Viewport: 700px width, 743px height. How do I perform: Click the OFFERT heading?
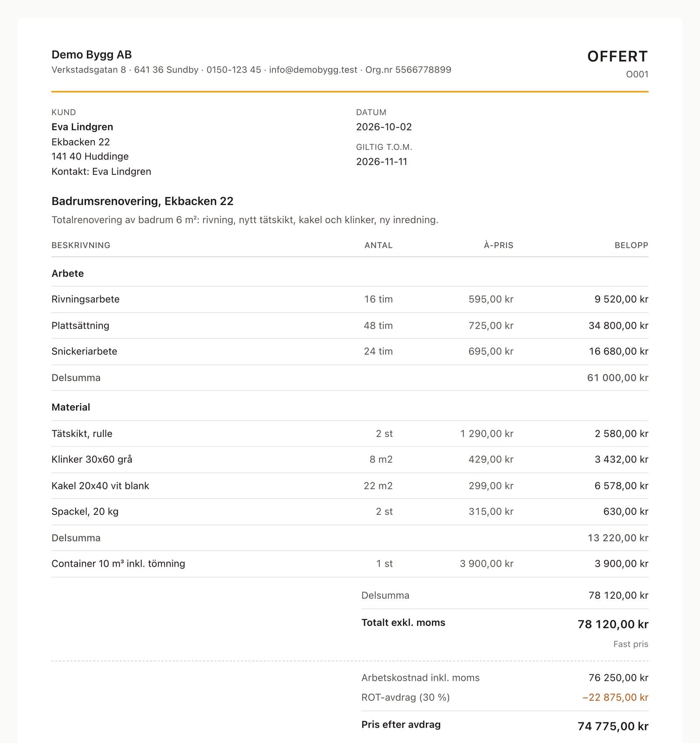617,56
